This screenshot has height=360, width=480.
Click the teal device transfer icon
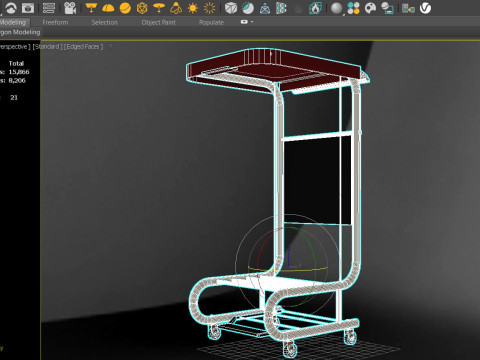point(408,8)
